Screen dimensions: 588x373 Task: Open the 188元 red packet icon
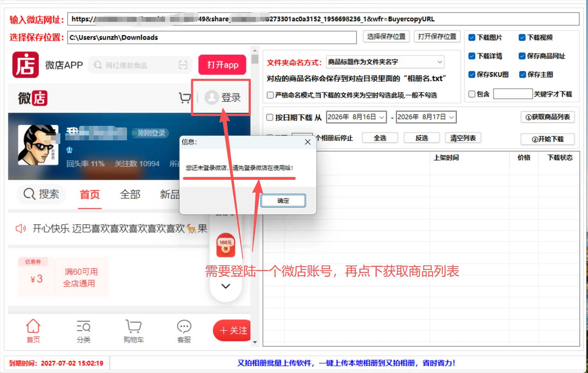(x=225, y=245)
